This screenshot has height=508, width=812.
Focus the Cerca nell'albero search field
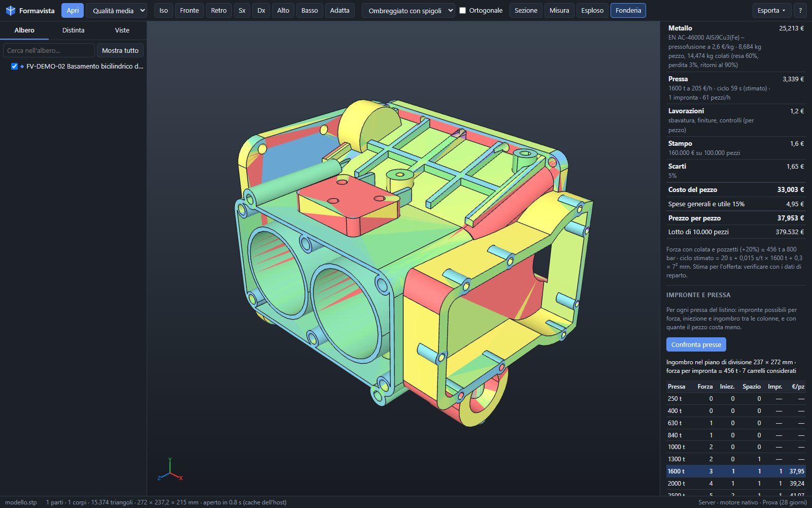point(49,50)
